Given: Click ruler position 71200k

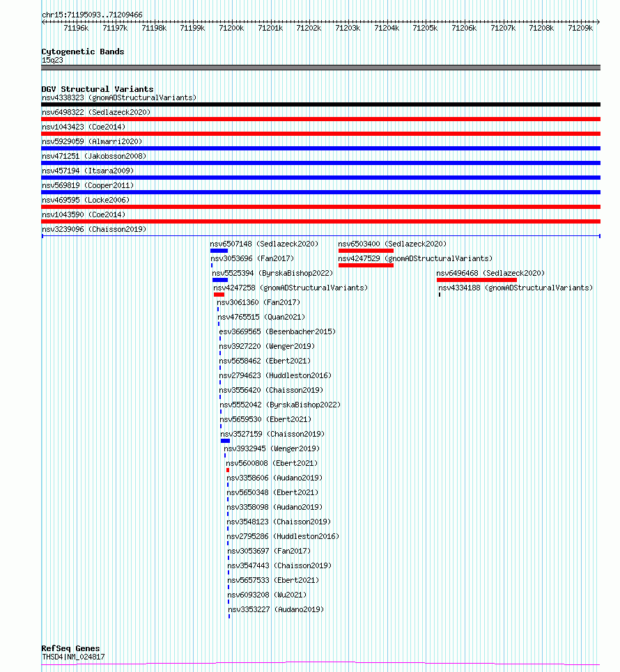Looking at the screenshot, I should coord(231,28).
